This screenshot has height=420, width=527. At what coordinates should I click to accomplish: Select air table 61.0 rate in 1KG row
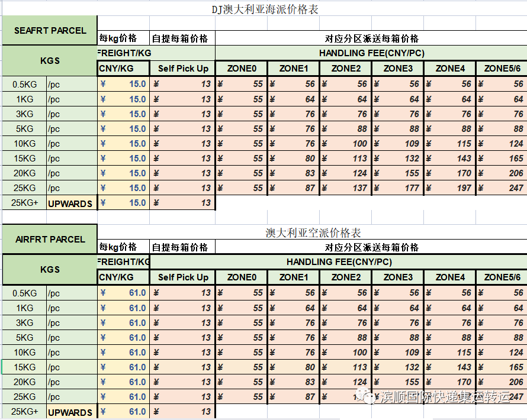tap(123, 308)
